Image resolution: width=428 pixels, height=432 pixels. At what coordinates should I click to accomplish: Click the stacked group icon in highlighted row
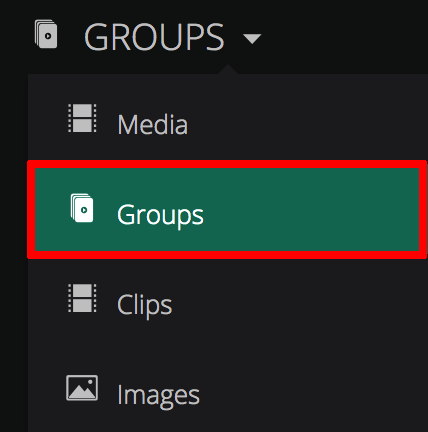tap(82, 208)
